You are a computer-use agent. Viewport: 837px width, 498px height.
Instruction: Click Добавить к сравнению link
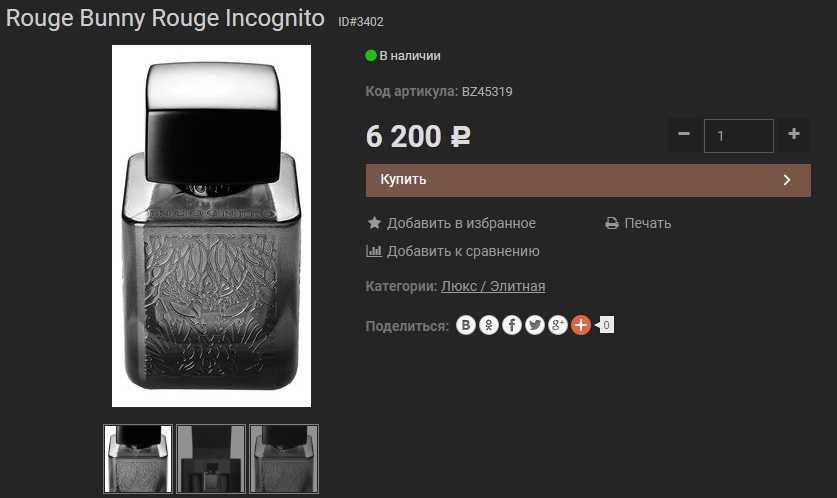click(463, 251)
